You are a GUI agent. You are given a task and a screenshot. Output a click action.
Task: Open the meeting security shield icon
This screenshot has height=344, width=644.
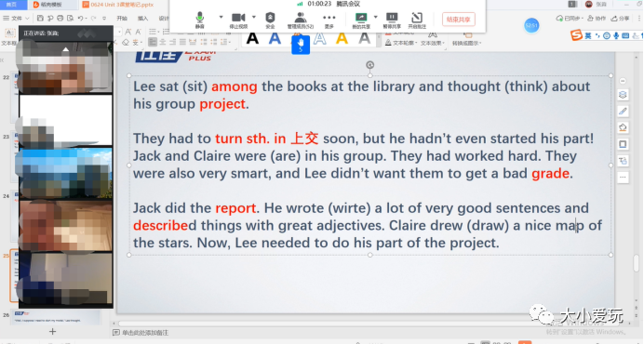tap(270, 20)
